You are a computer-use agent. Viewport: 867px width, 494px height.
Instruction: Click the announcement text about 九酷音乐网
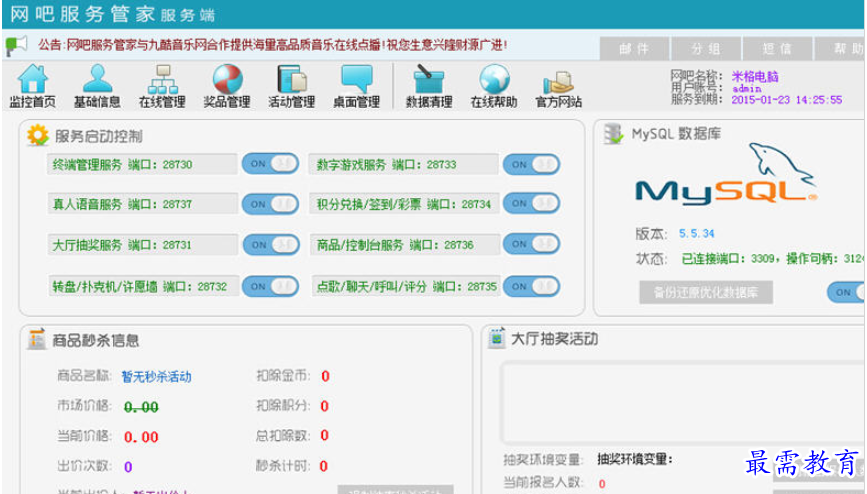tap(272, 45)
